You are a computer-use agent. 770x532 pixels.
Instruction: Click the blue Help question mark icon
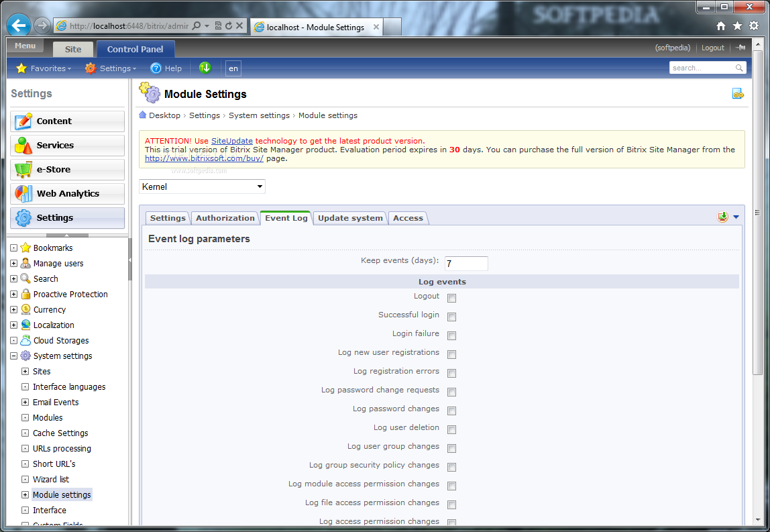[156, 68]
